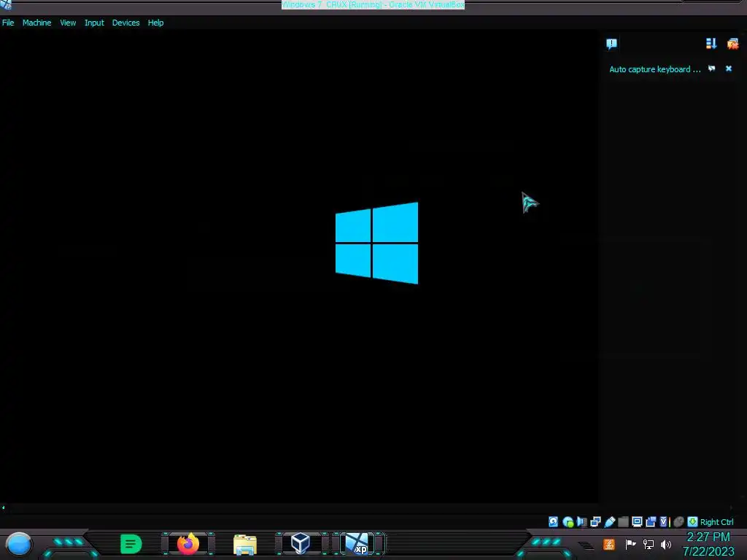Clear all finished notifications icon
Image resolution: width=747 pixels, height=560 pixels.
732,44
